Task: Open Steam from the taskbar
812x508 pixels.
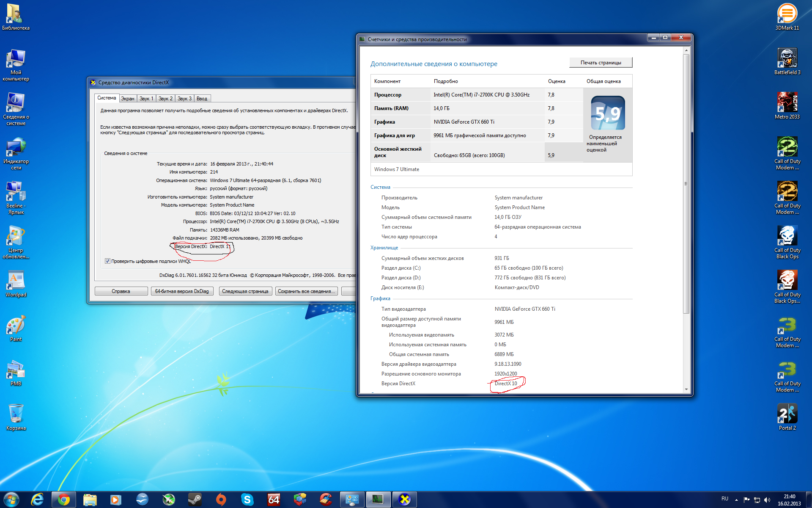Action: 195,500
